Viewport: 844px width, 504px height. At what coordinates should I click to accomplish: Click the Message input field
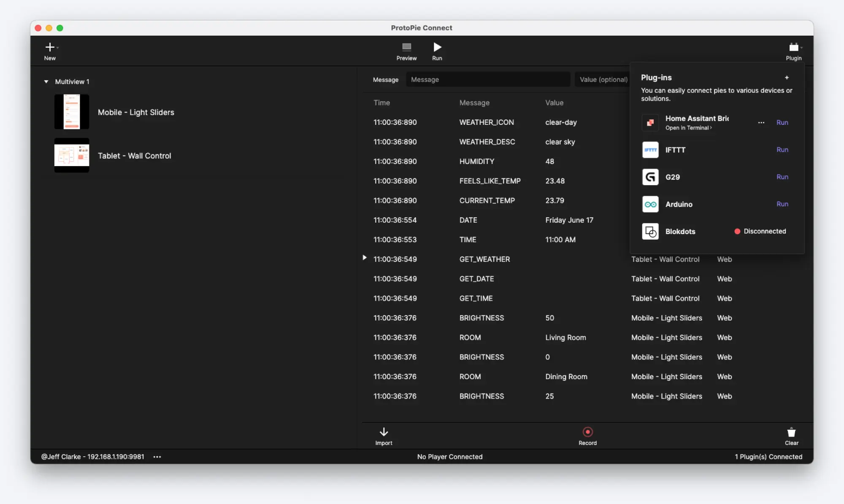coord(488,78)
